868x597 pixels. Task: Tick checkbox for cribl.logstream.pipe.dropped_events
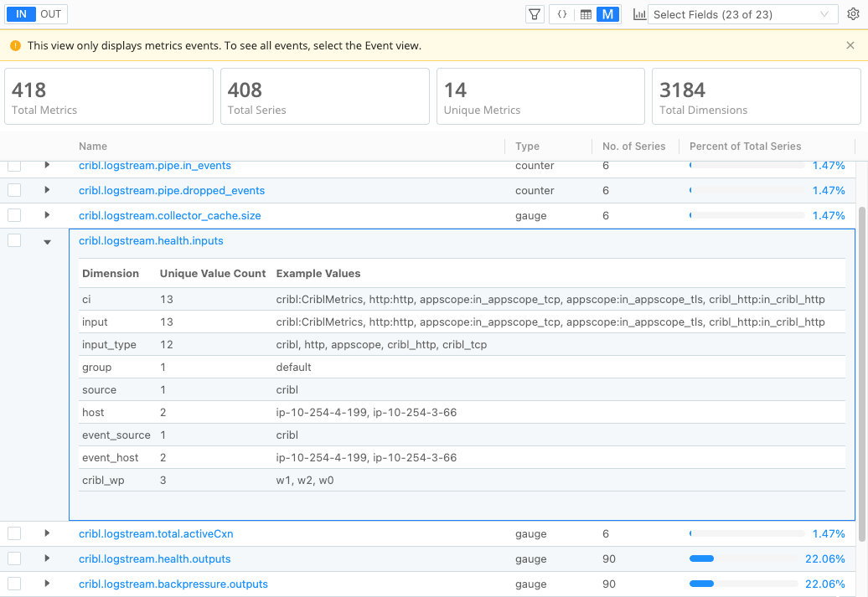(14, 190)
